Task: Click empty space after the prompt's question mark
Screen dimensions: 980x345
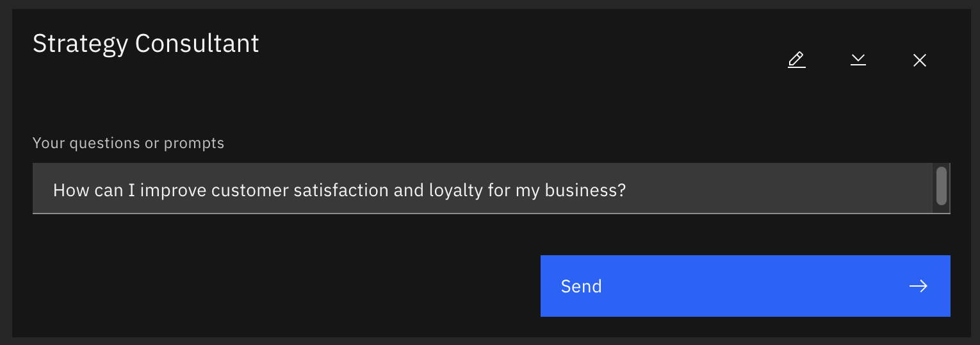Action: tap(769, 190)
